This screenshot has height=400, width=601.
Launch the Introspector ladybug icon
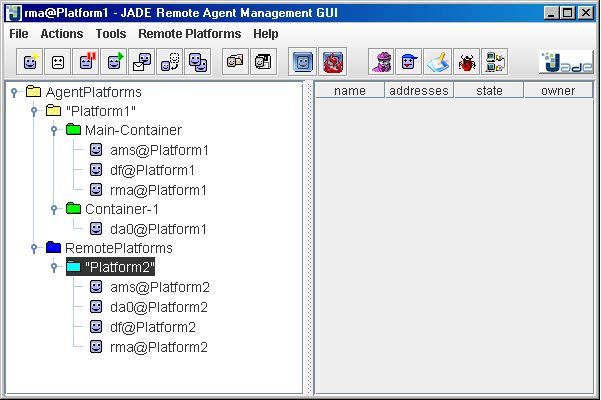(x=466, y=62)
